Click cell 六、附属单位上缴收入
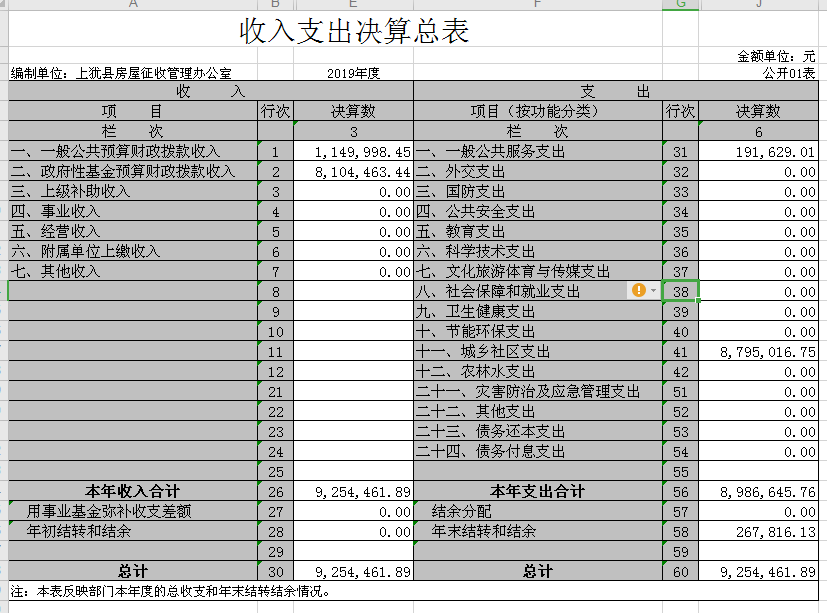827x613 pixels. coord(133,251)
